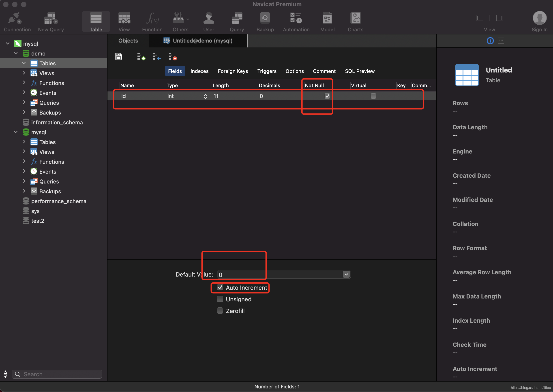Click the Delete Field icon

point(172,57)
